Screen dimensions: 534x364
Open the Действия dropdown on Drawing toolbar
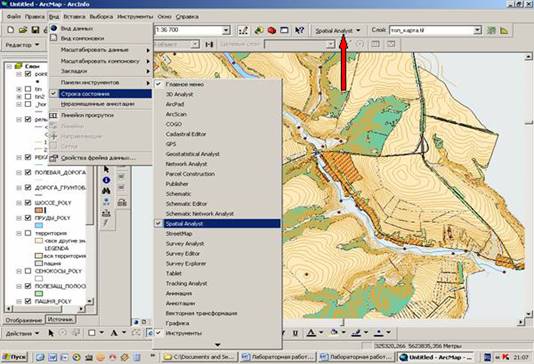click(x=22, y=333)
